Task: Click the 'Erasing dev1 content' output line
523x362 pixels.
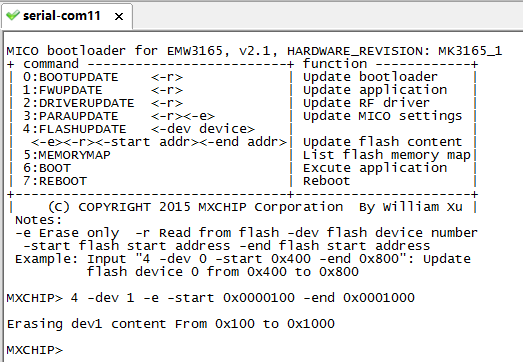Action: [x=171, y=324]
